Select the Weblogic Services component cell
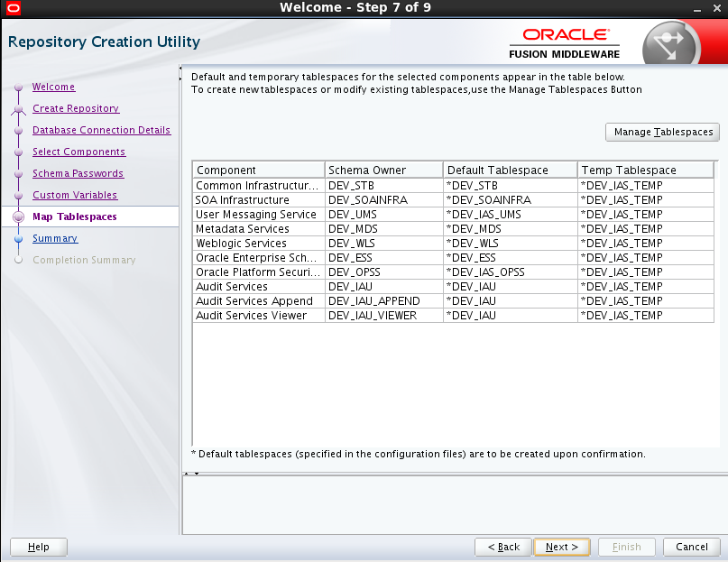728x562 pixels. pyautogui.click(x=259, y=244)
